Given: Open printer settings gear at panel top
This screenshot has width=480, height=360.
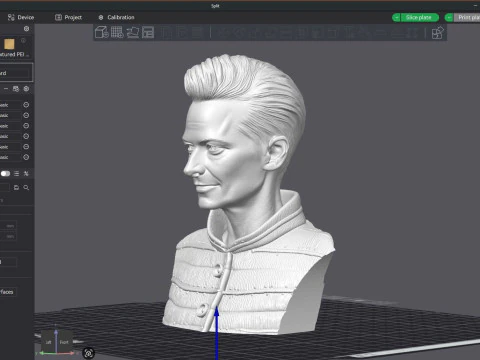Looking at the screenshot, I should 26,29.
